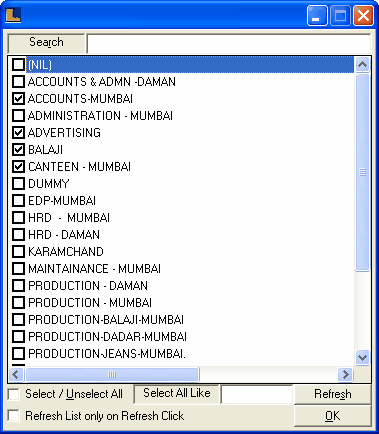Tick the KARAMCHAND checkbox
This screenshot has height=434, width=379.
coord(18,252)
